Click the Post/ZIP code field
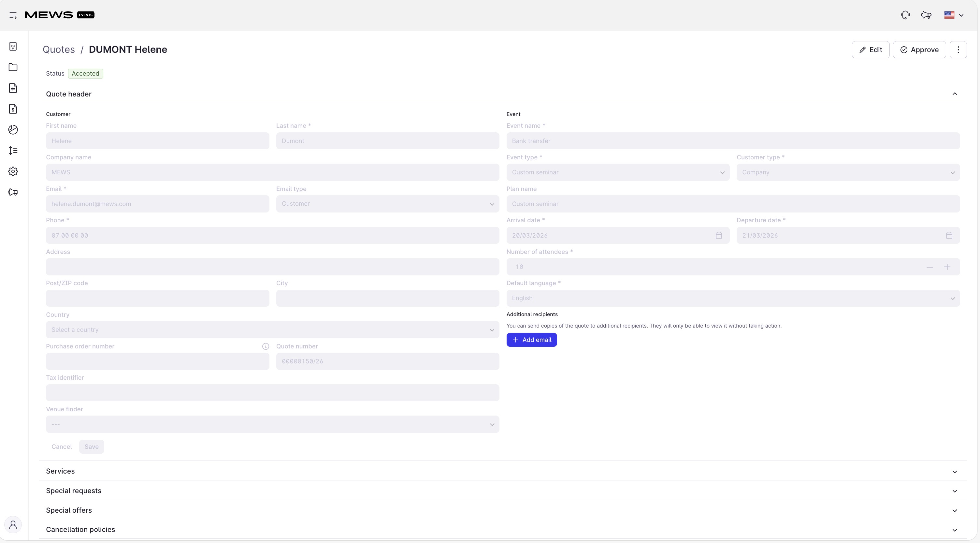 (x=157, y=298)
